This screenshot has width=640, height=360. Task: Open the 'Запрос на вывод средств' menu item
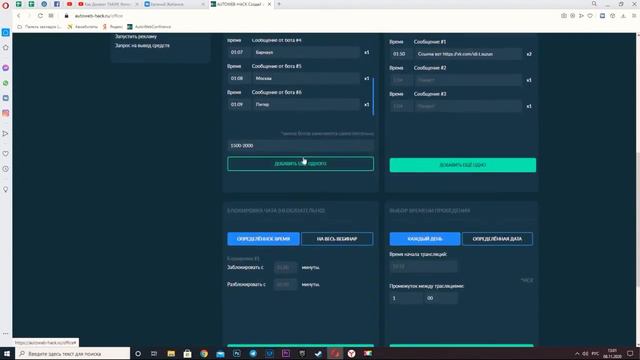pos(142,45)
